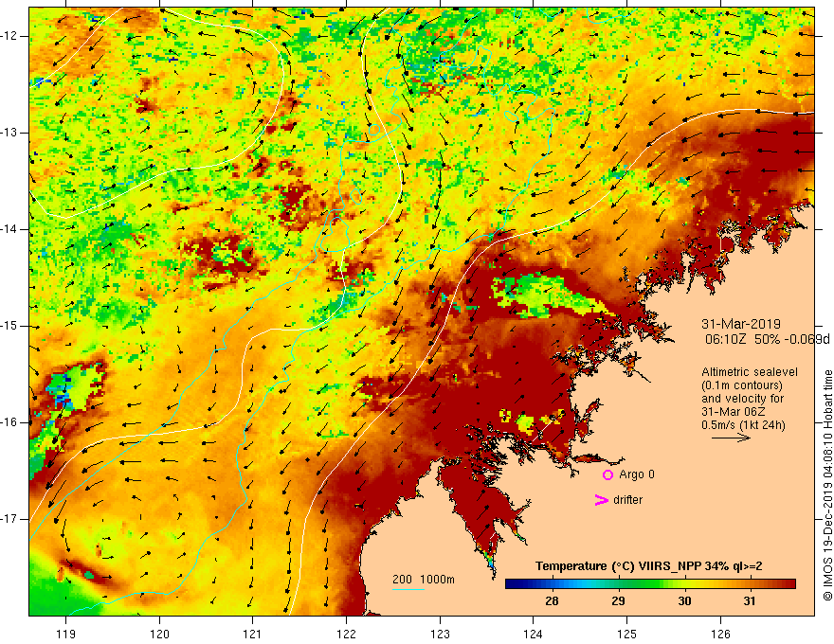Click the latitude label -12

pos(9,36)
